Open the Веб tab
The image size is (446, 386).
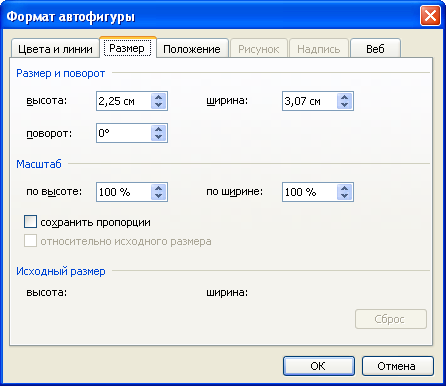click(x=375, y=49)
